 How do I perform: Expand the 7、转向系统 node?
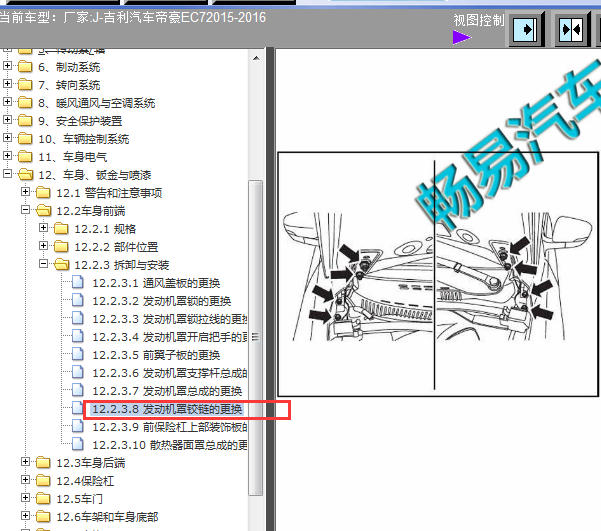[7, 84]
